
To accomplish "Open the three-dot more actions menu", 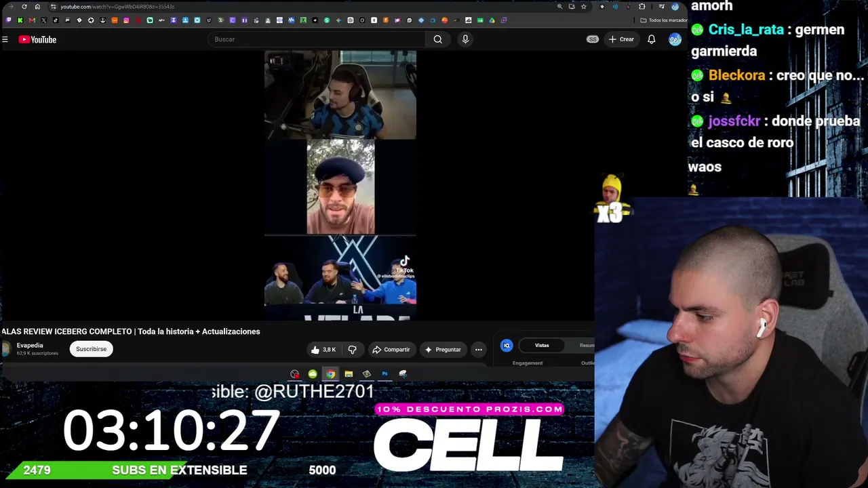I will point(479,350).
